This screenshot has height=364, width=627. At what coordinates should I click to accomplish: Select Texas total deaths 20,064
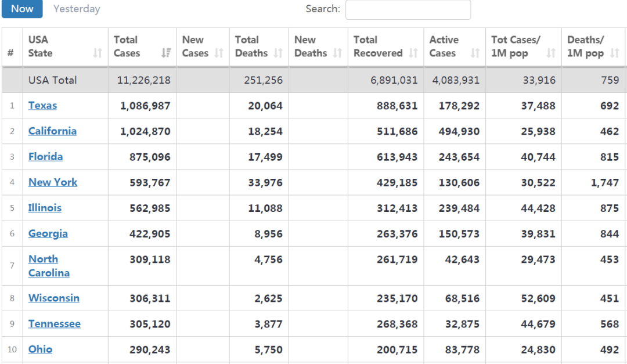(x=265, y=106)
